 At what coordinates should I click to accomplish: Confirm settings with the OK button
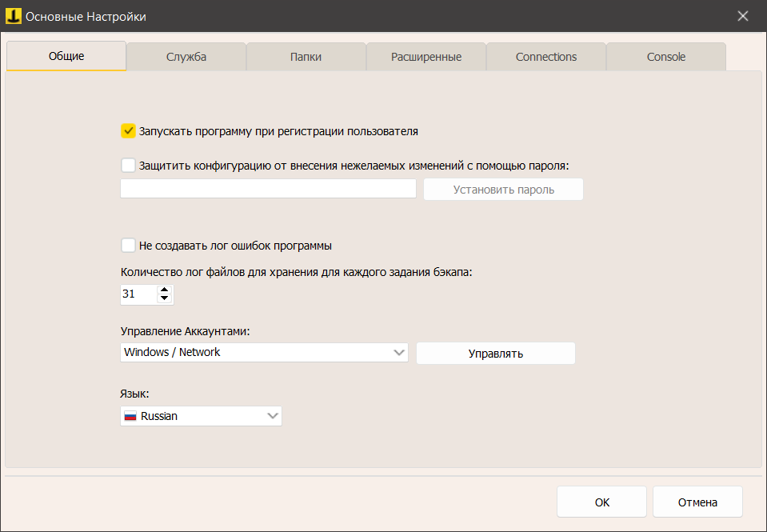pos(602,502)
